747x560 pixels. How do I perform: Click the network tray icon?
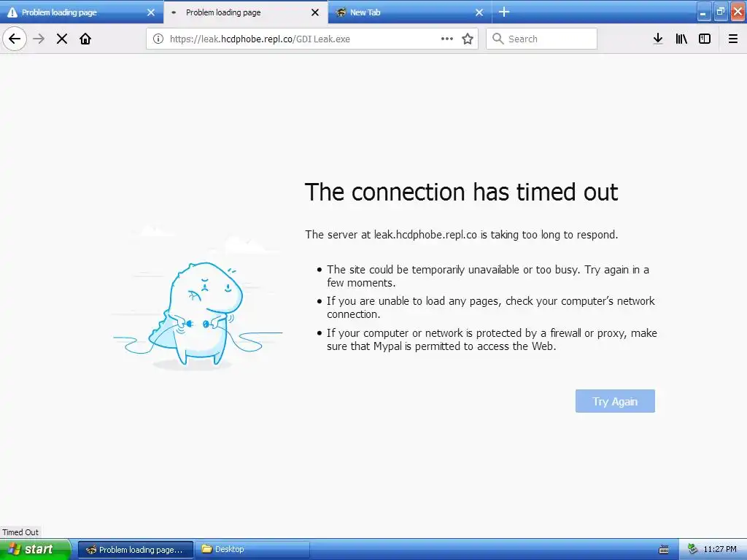pos(692,549)
